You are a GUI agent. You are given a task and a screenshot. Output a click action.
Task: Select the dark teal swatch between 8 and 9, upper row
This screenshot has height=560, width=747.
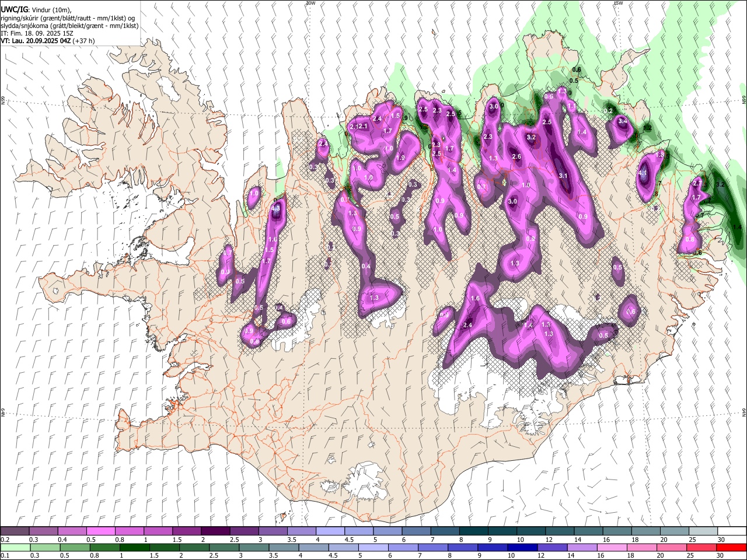coord(473,531)
